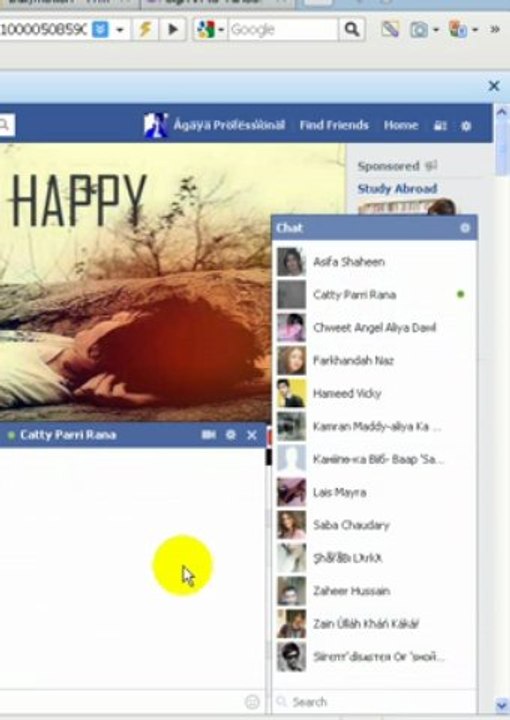510x720 pixels.
Task: Click the Google search input field
Action: (x=283, y=30)
